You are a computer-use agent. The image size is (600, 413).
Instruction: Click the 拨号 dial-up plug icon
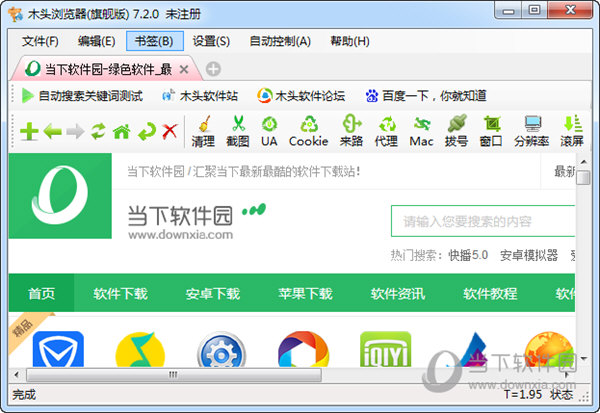click(x=457, y=131)
